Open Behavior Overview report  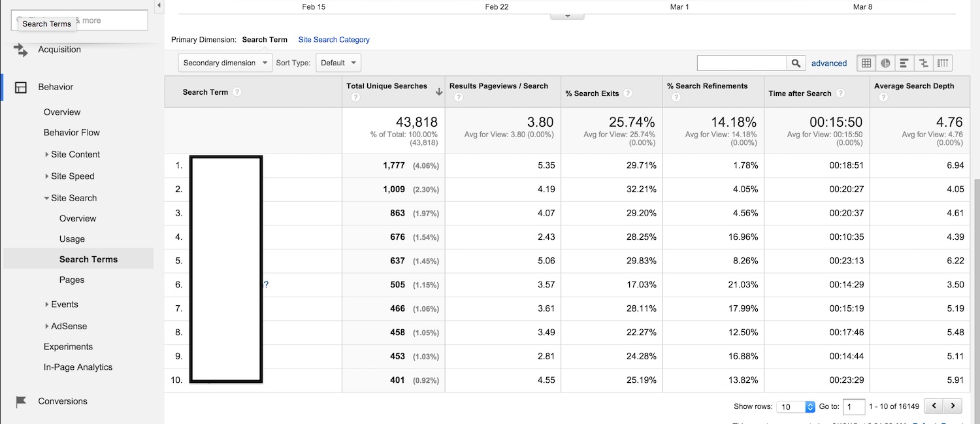(x=62, y=112)
